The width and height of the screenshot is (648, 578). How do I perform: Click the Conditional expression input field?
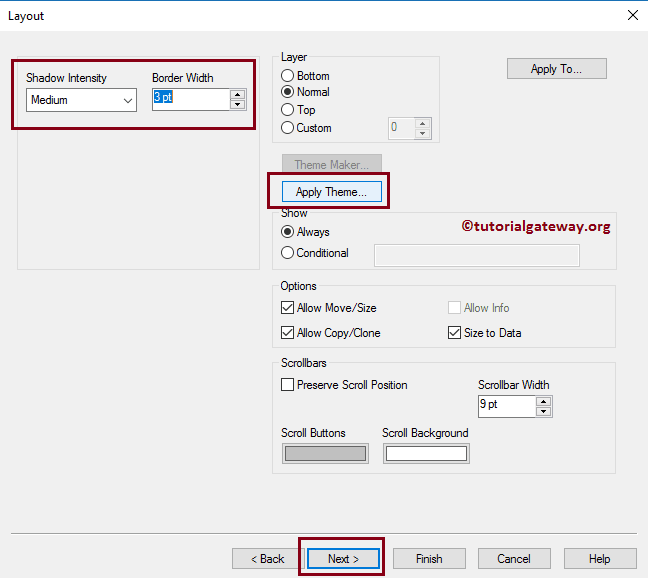(x=476, y=255)
